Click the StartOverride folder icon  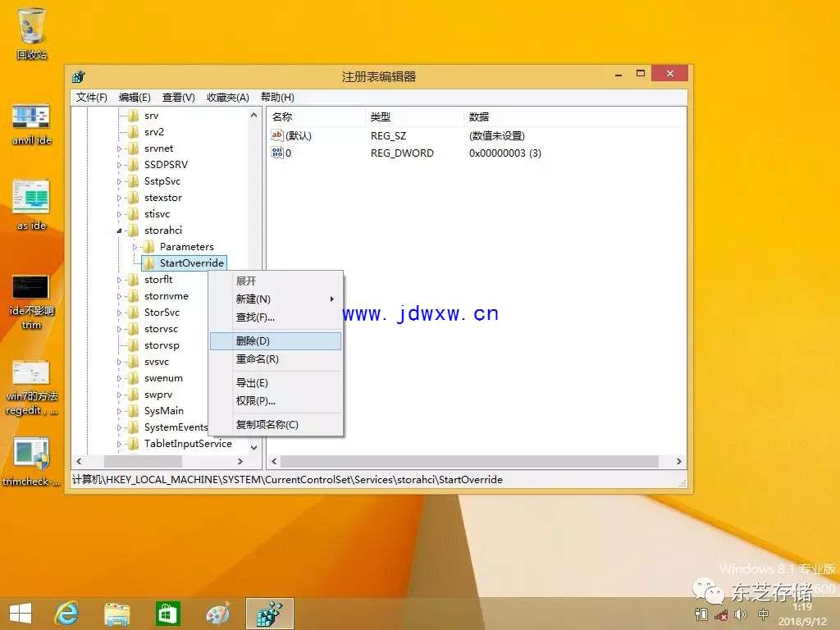[x=149, y=262]
